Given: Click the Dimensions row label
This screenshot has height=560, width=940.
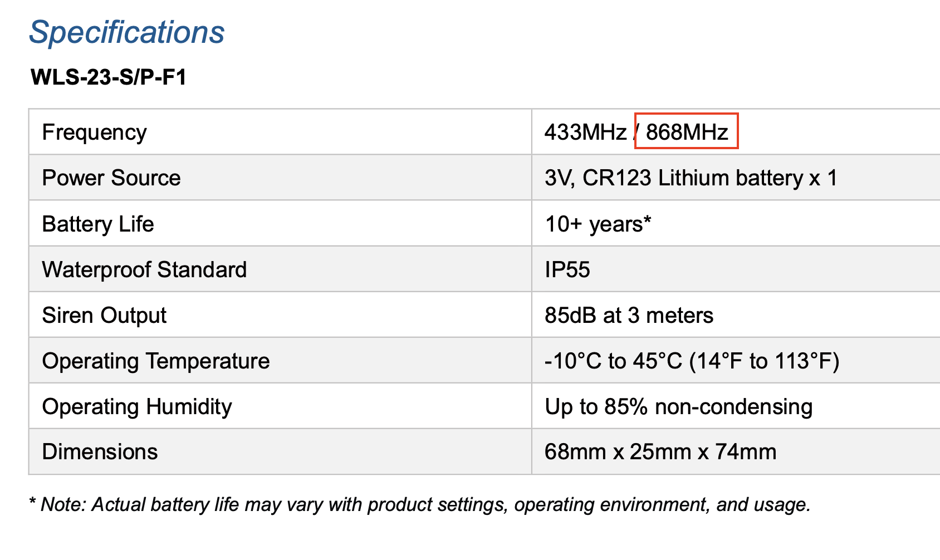Looking at the screenshot, I should [x=100, y=452].
